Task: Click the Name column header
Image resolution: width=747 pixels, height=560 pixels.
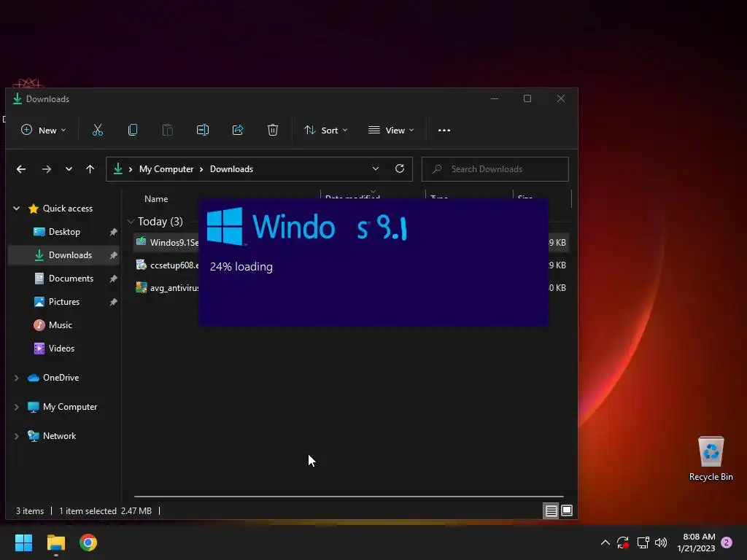Action: (x=156, y=199)
